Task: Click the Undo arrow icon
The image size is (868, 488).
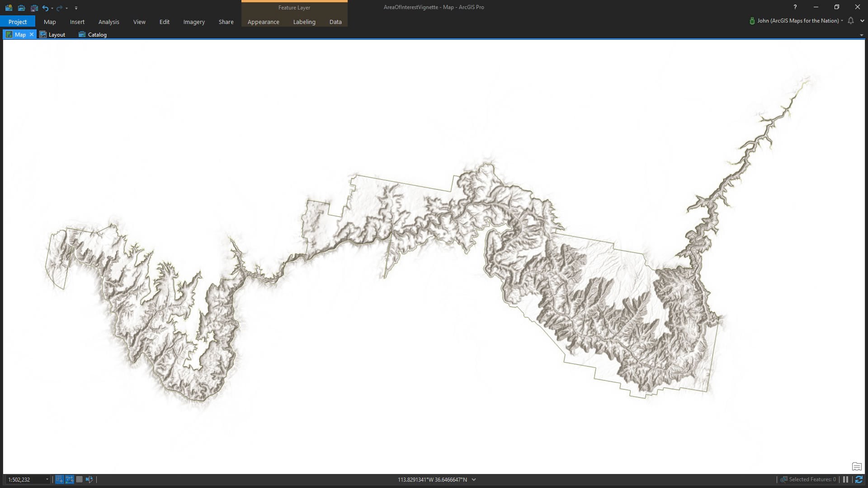Action: point(45,8)
